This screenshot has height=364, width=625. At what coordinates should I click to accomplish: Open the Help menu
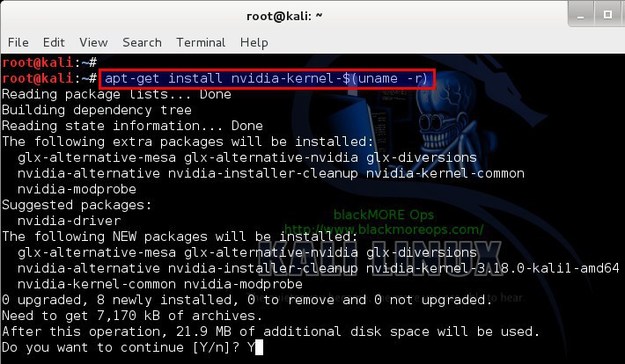[254, 42]
